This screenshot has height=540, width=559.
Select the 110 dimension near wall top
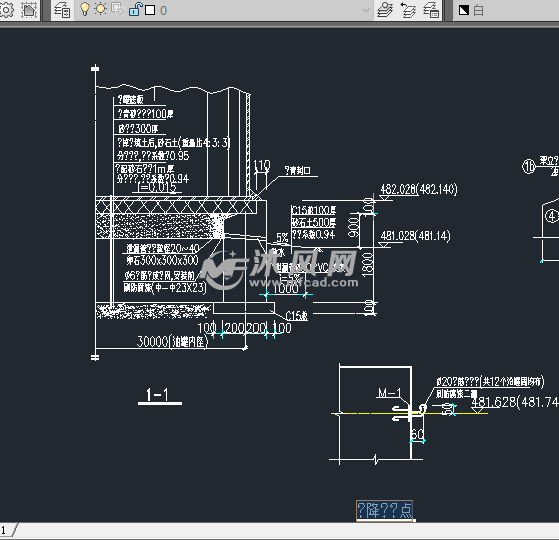[262, 166]
